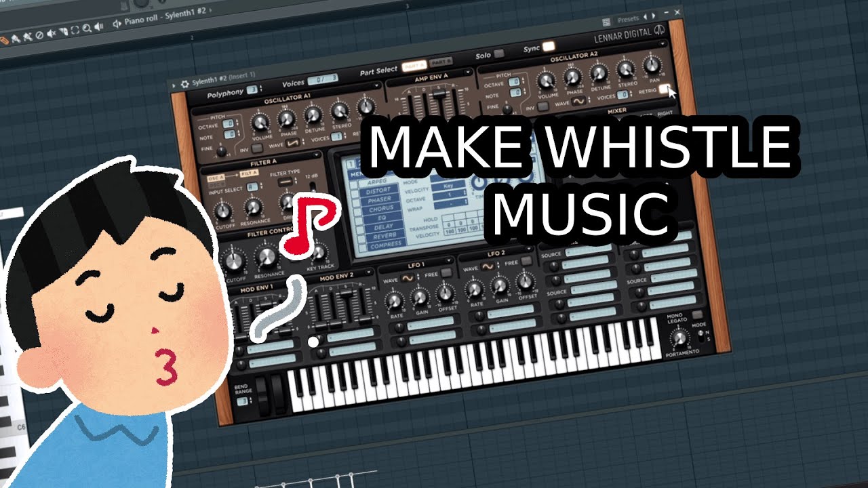This screenshot has width=868, height=488.
Task: Click the Bend Range value field
Action: pos(242,401)
